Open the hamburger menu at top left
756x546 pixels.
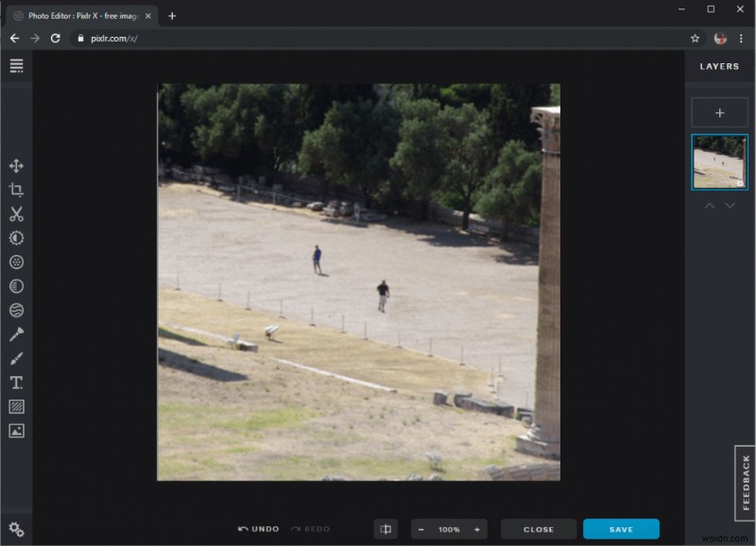[x=16, y=65]
